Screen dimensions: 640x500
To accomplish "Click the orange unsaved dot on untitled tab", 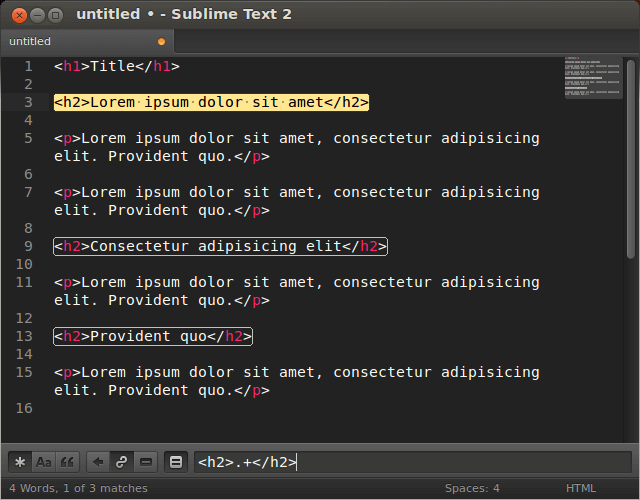I will click(x=161, y=42).
